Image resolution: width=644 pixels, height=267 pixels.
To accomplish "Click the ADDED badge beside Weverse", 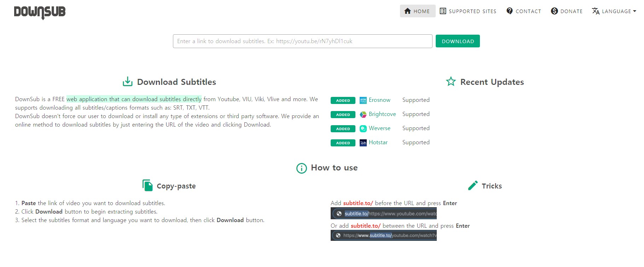I will pyautogui.click(x=343, y=129).
